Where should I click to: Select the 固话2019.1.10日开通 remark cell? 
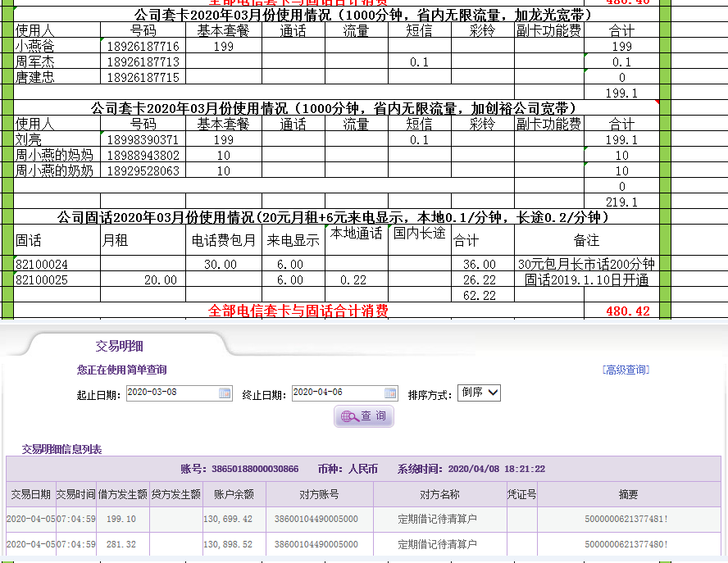click(586, 280)
